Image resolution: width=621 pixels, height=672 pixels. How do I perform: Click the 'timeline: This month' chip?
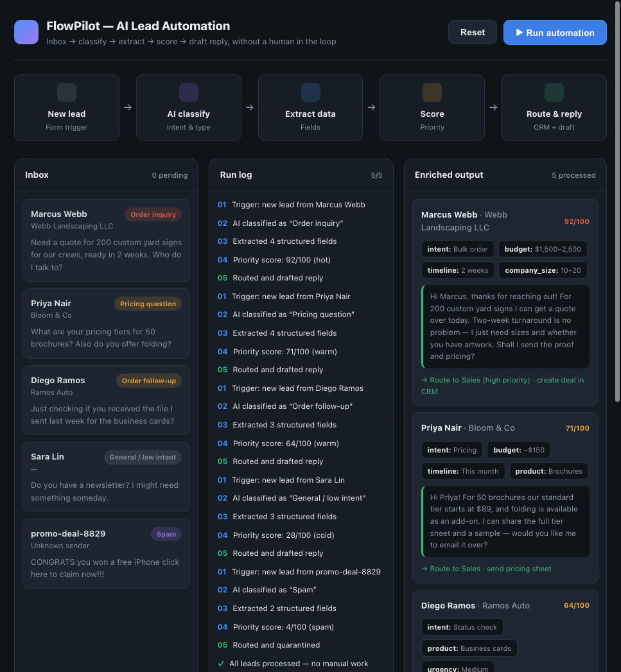coord(463,472)
